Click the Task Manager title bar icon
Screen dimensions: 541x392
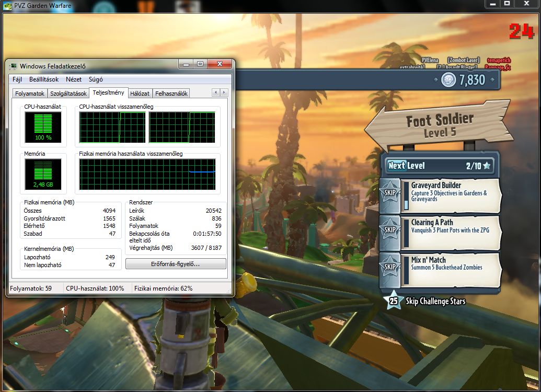tap(14, 66)
